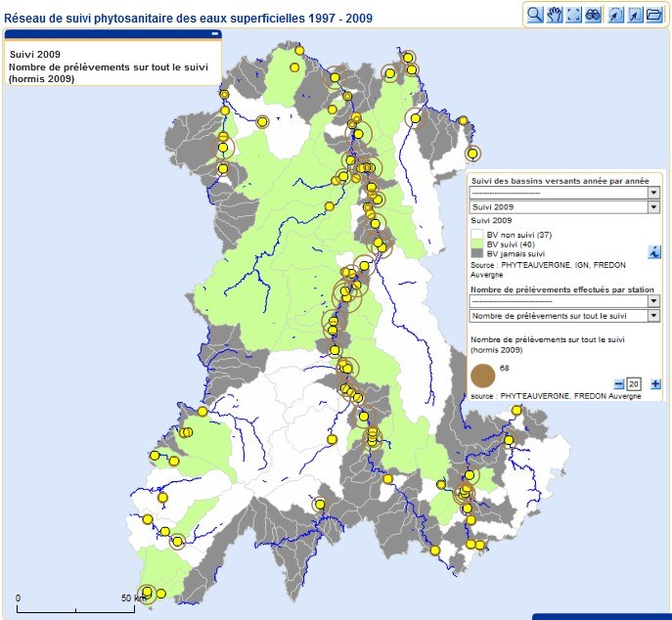
Task: Click the blue info icon in legend
Action: click(653, 252)
